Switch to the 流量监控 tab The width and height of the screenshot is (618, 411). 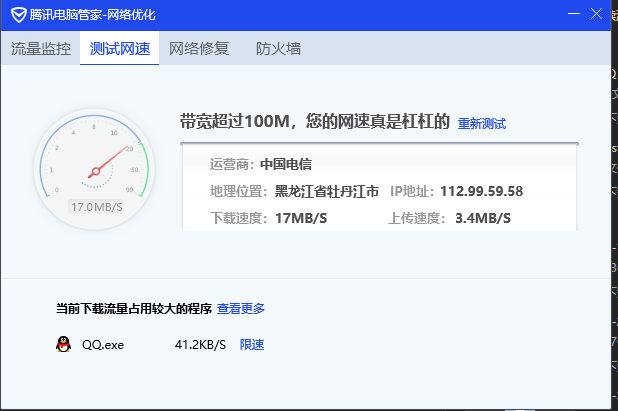[40, 48]
